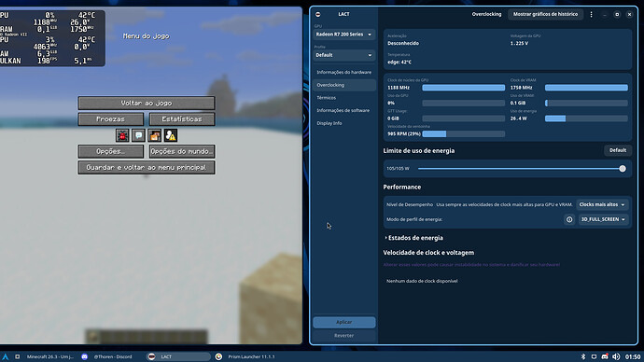Open the bug report icon in Minecraft menu
Viewport: 644px width, 362px height.
point(122,135)
